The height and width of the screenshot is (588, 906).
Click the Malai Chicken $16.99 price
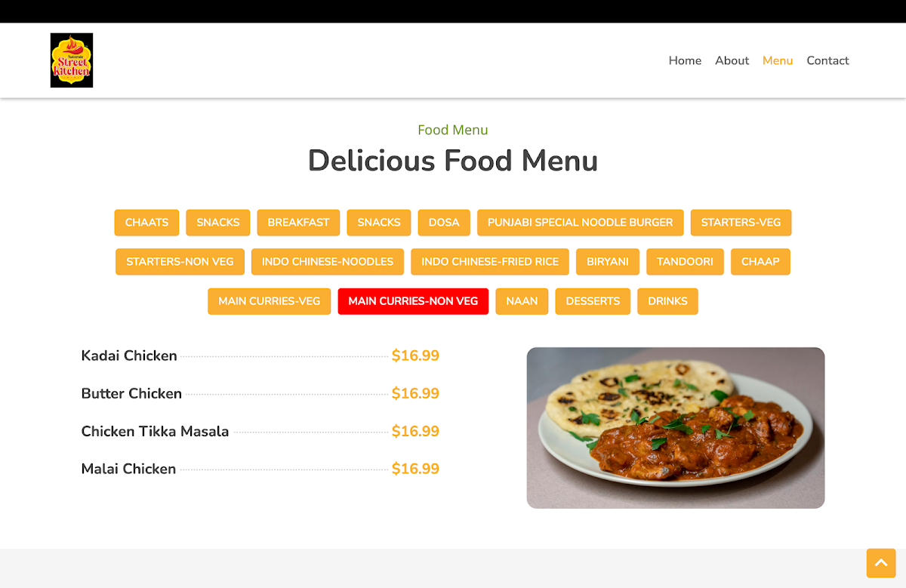pos(415,469)
